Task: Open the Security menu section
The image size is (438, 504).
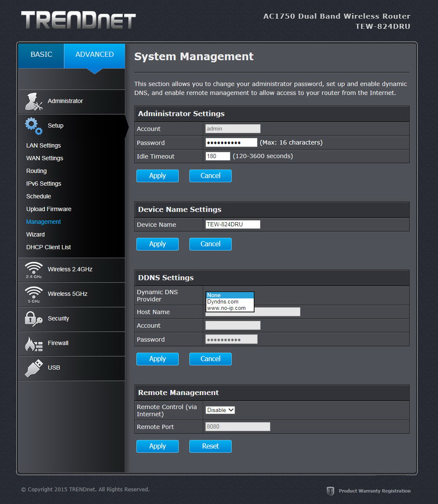Action: click(x=72, y=319)
